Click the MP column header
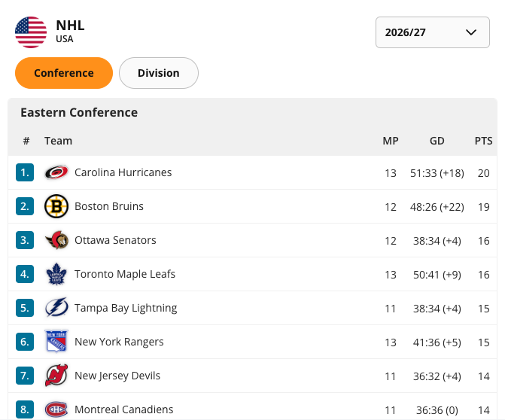Viewport: 505px width, 420px height. tap(391, 141)
